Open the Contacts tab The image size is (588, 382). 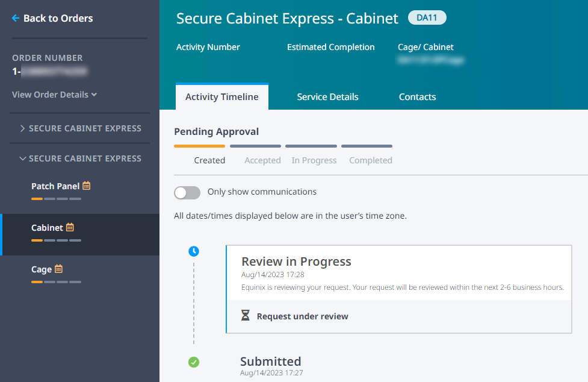click(417, 97)
